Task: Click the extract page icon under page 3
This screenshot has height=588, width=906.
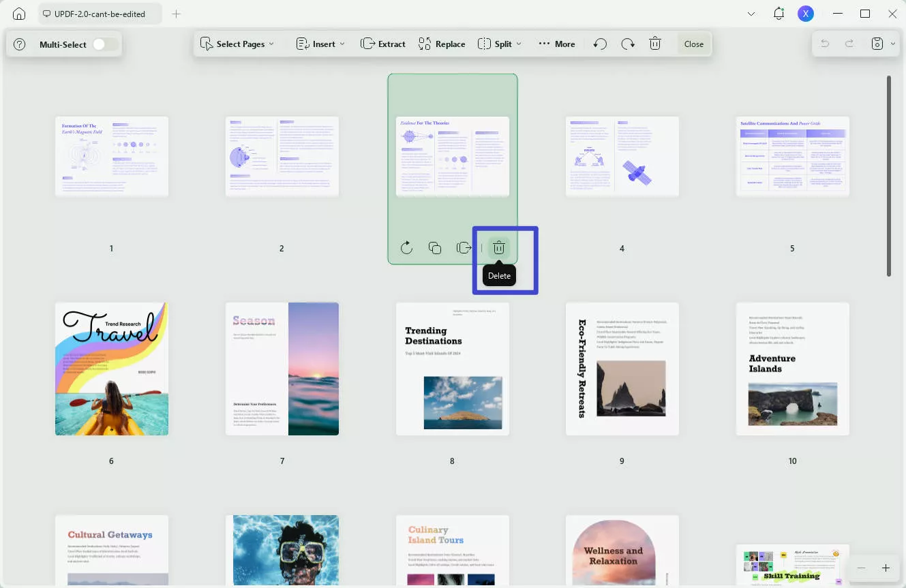Action: 464,248
